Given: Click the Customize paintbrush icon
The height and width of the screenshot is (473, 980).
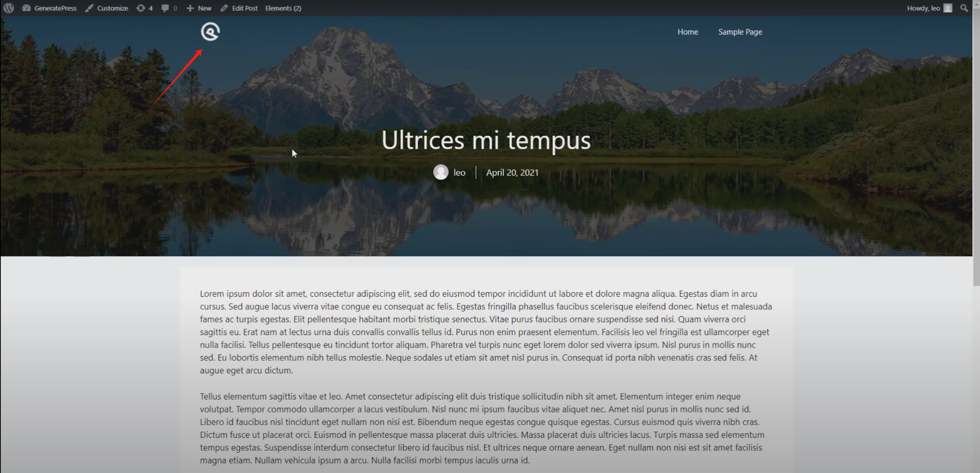Looking at the screenshot, I should (89, 8).
